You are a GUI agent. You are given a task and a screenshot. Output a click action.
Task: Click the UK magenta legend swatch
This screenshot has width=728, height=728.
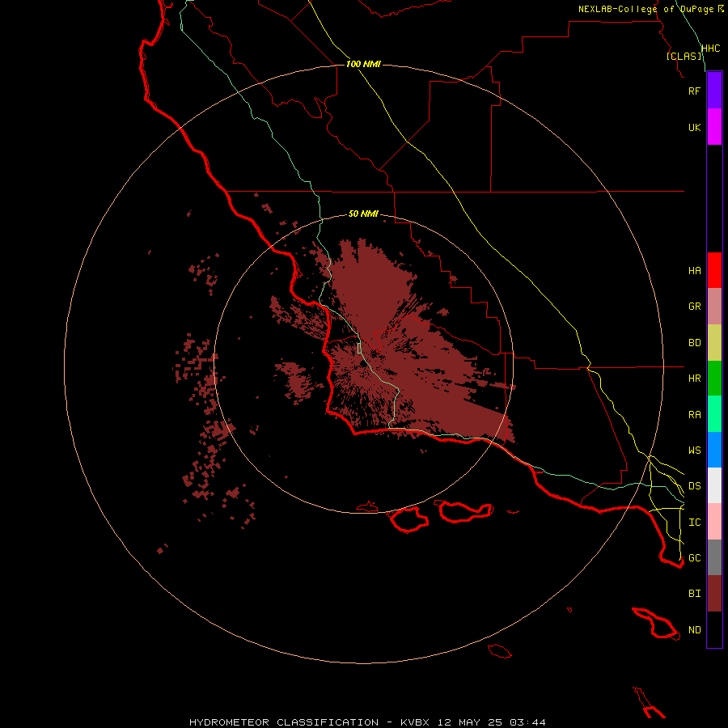tap(714, 127)
